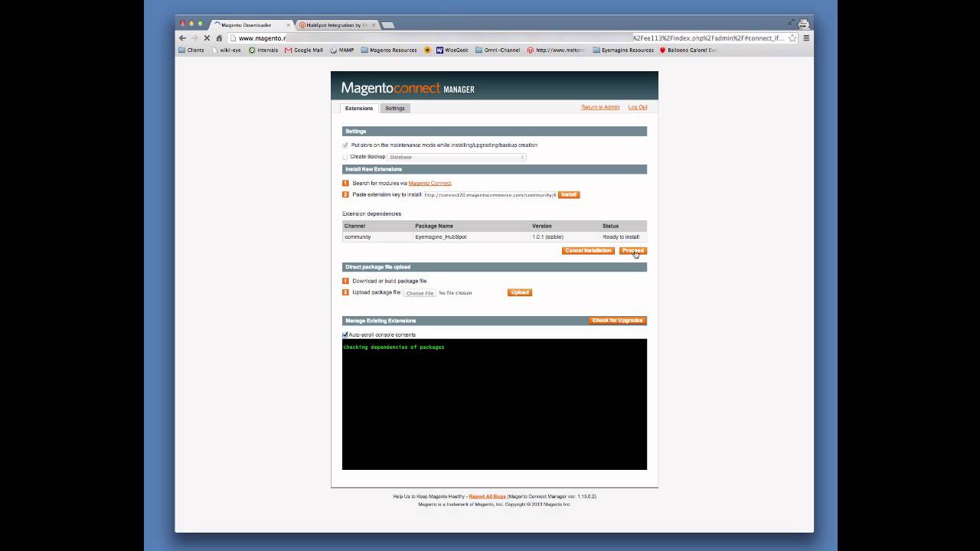
Task: Close the Magento Downloader tab
Action: 289,24
